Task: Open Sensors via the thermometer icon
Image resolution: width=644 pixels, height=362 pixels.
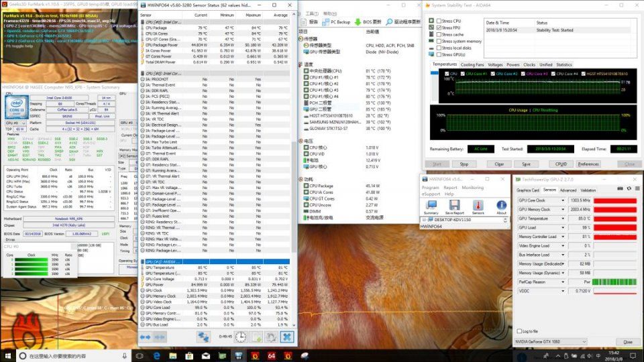Action: 477,206
